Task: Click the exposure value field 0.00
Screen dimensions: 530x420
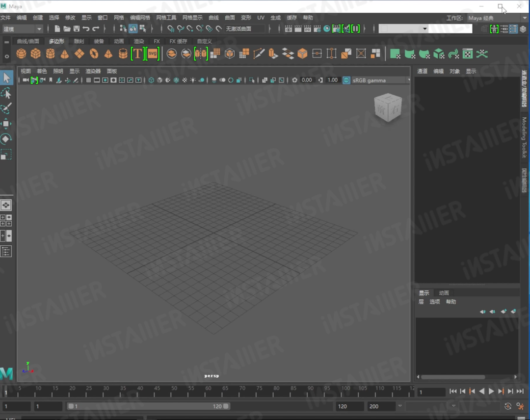Action: [307, 80]
